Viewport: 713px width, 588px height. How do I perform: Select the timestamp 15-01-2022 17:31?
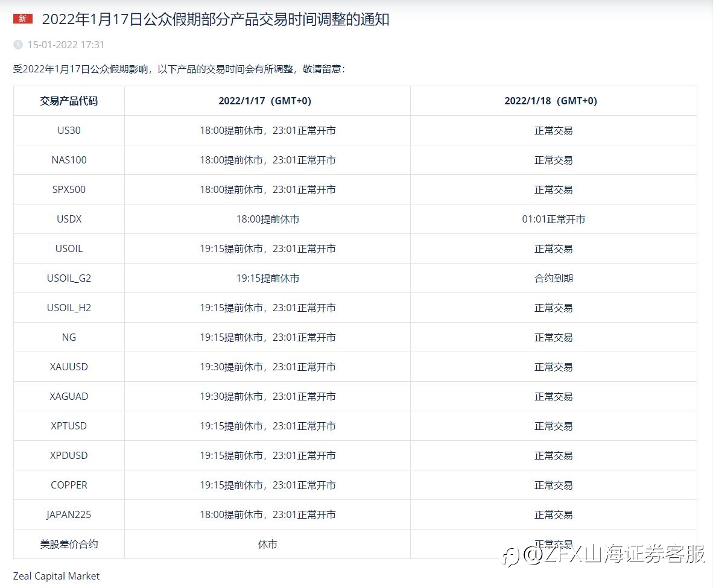66,45
